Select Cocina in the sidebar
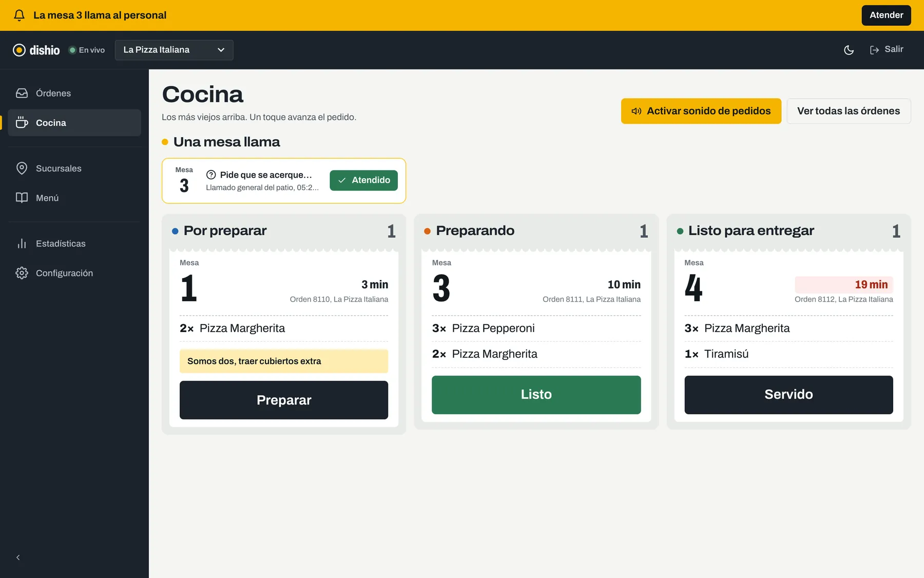This screenshot has height=578, width=924. (x=74, y=122)
